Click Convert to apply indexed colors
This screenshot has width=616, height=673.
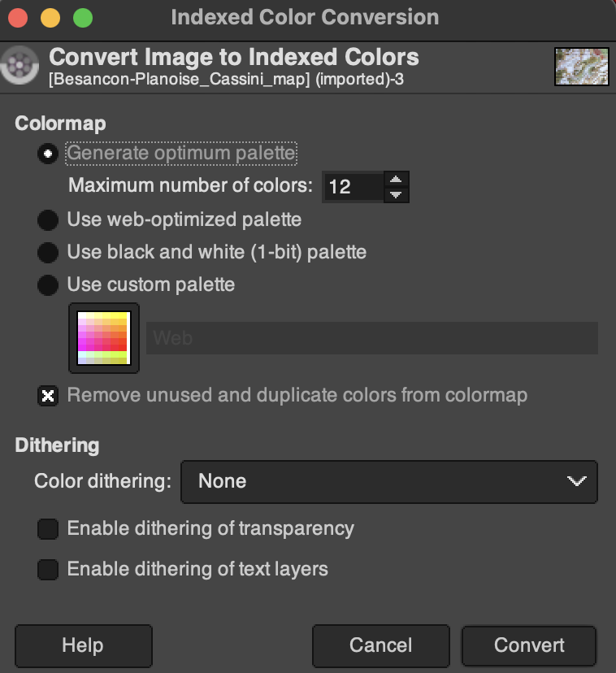(x=529, y=645)
